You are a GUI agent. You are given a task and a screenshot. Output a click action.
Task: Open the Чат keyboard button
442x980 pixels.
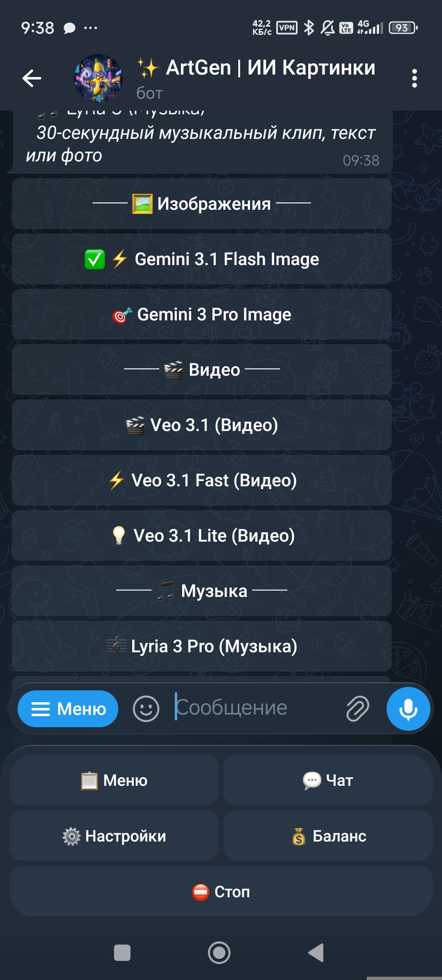(x=328, y=780)
